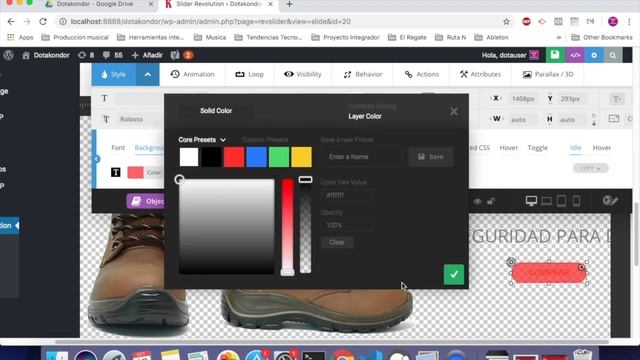Screen dimensions: 640x360
Task: Click the Enter a Name preset field
Action: coord(362,157)
